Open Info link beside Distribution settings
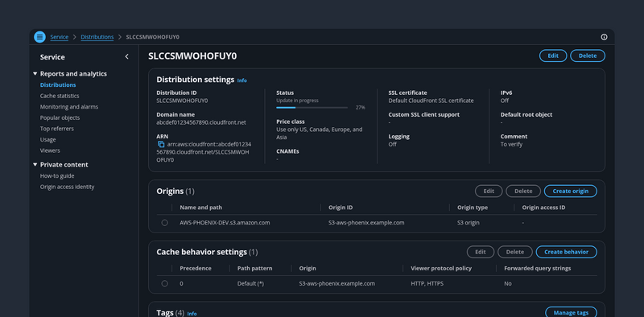This screenshot has width=644, height=317. 242,80
